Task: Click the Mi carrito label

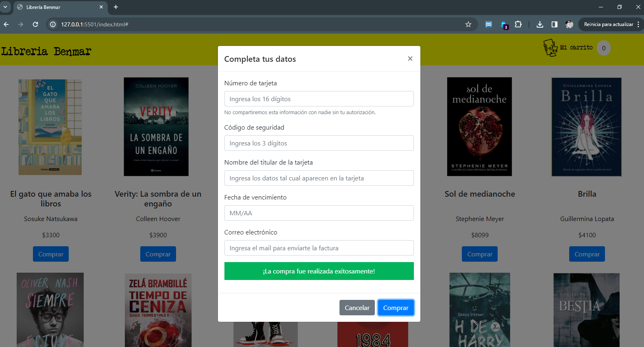Action: coord(576,48)
